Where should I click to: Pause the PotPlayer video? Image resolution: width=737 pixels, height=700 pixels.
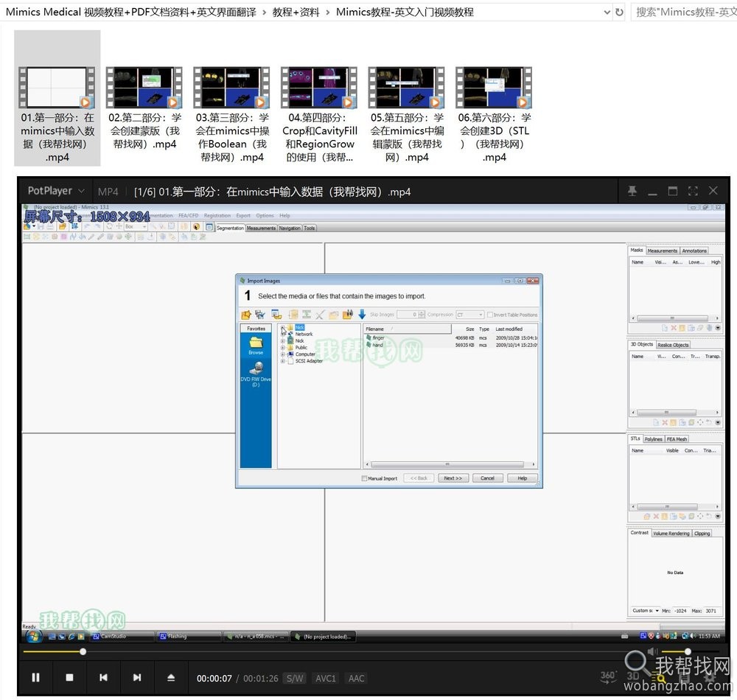[35, 677]
